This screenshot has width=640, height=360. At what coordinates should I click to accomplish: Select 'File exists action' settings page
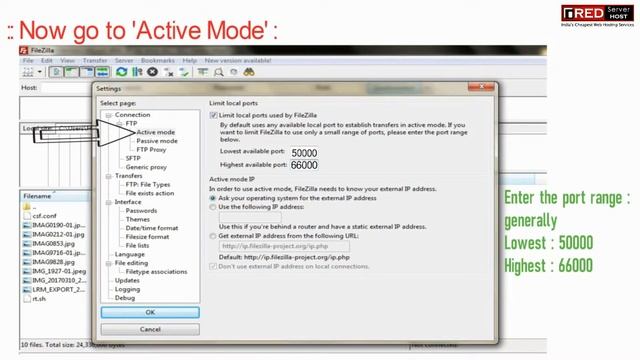(x=150, y=193)
